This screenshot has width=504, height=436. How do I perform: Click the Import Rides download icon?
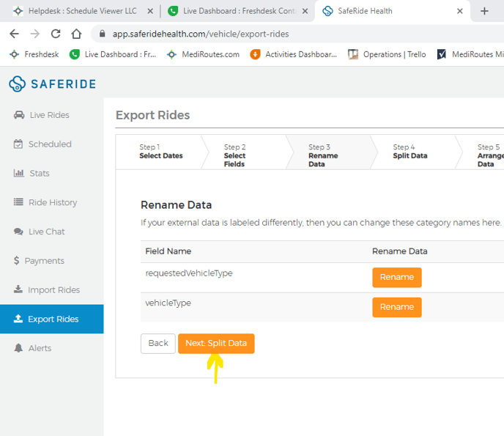(x=18, y=290)
